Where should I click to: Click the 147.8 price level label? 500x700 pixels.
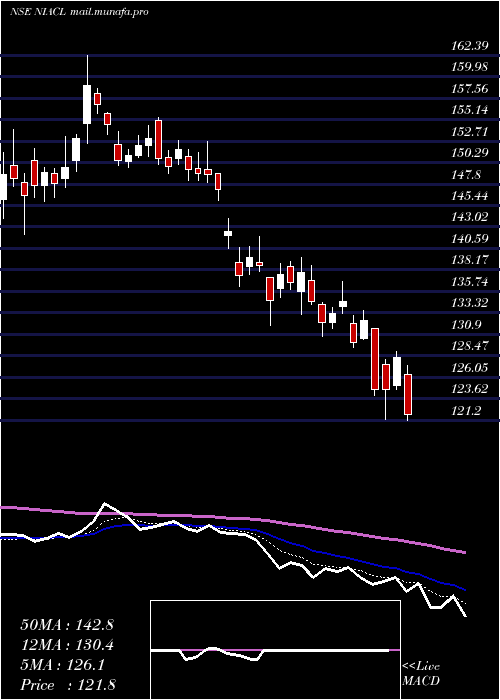pos(467,175)
